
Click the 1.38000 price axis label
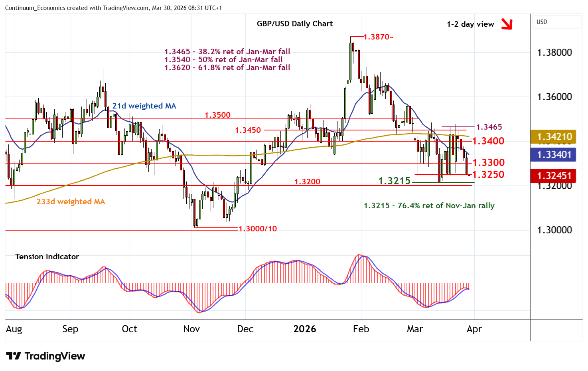(x=554, y=53)
